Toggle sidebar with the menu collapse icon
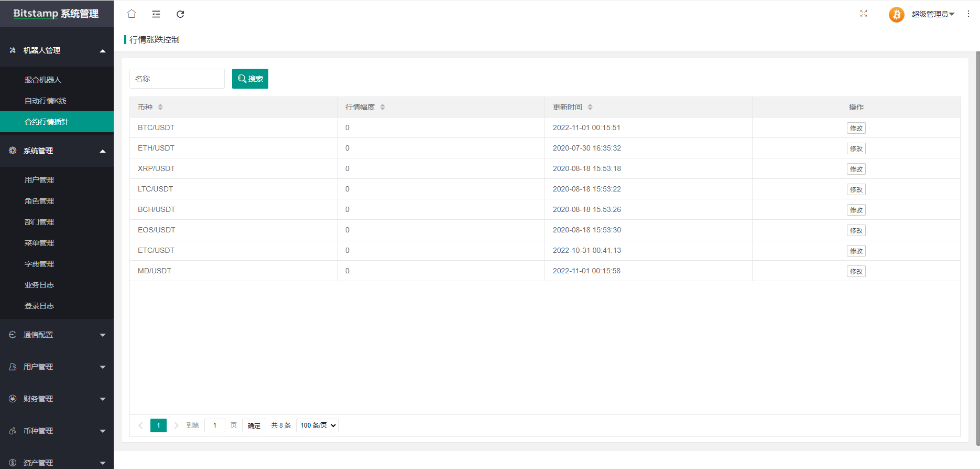The height and width of the screenshot is (469, 980). [156, 14]
